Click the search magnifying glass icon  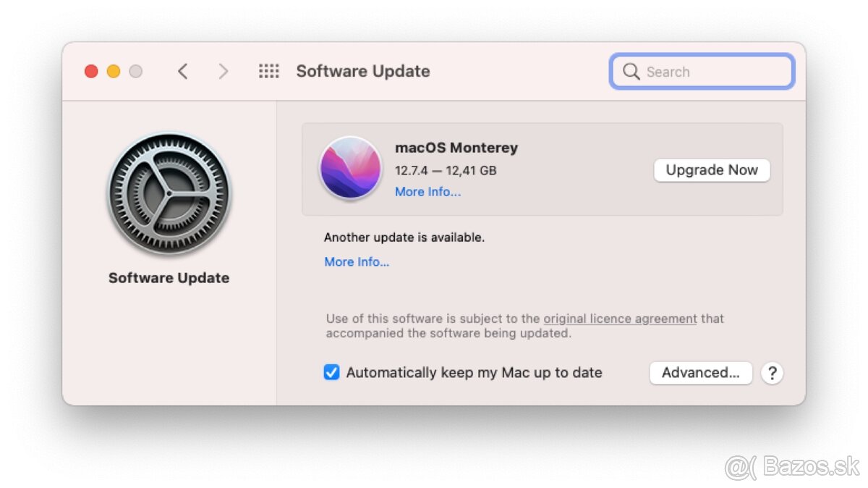pyautogui.click(x=631, y=71)
